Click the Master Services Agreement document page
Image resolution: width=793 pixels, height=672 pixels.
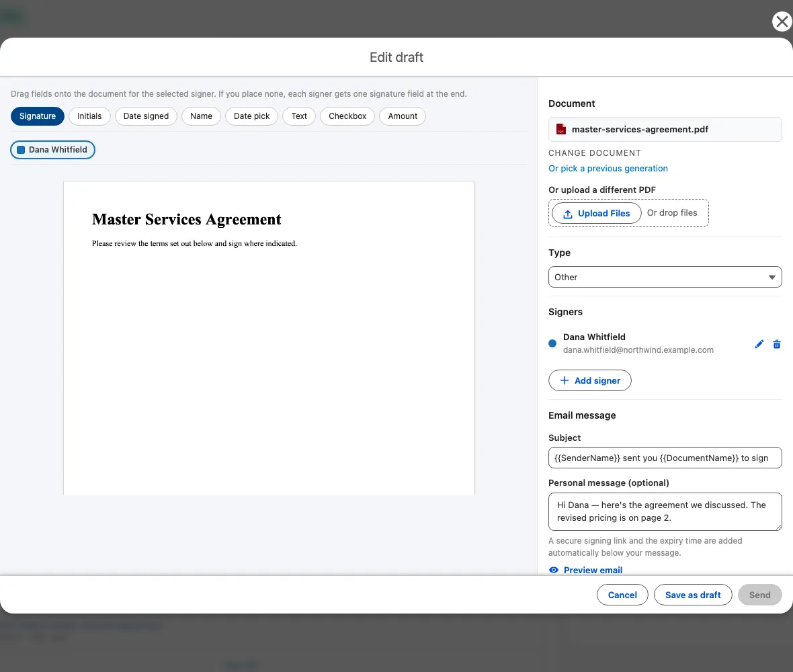tap(269, 338)
